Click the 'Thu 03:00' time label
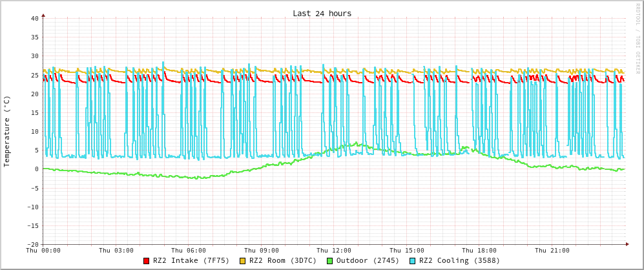This screenshot has width=644, height=270. click(x=116, y=250)
